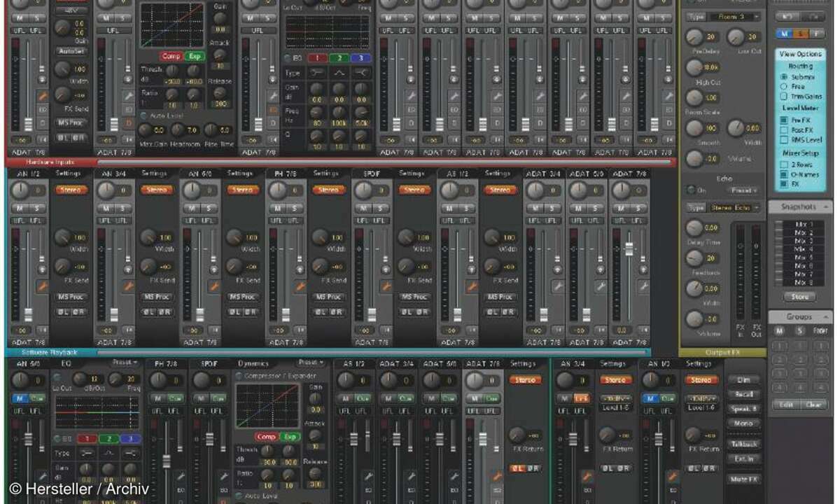Screen dimensions: 840x504
Task: Mute the Software Playback SPDIF channel
Action: coord(364,208)
